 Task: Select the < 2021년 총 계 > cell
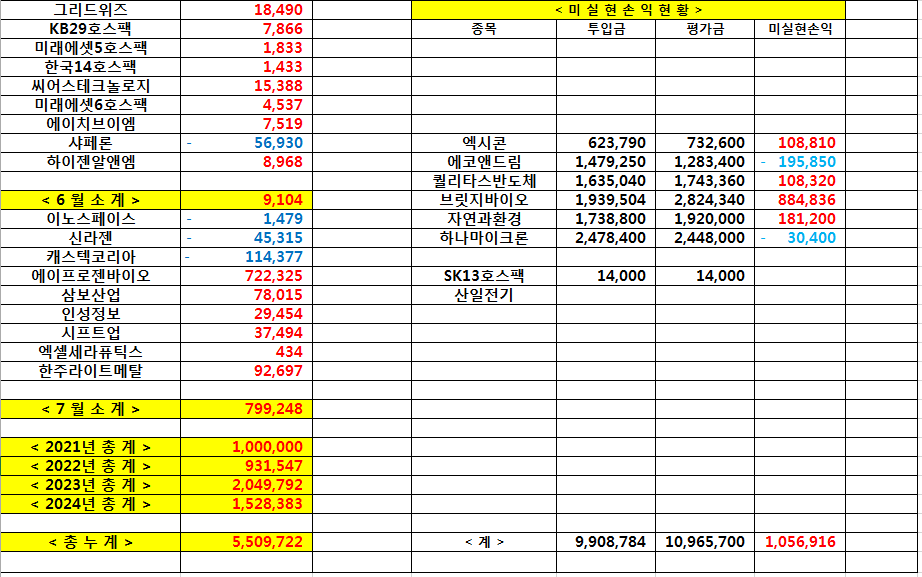point(91,447)
